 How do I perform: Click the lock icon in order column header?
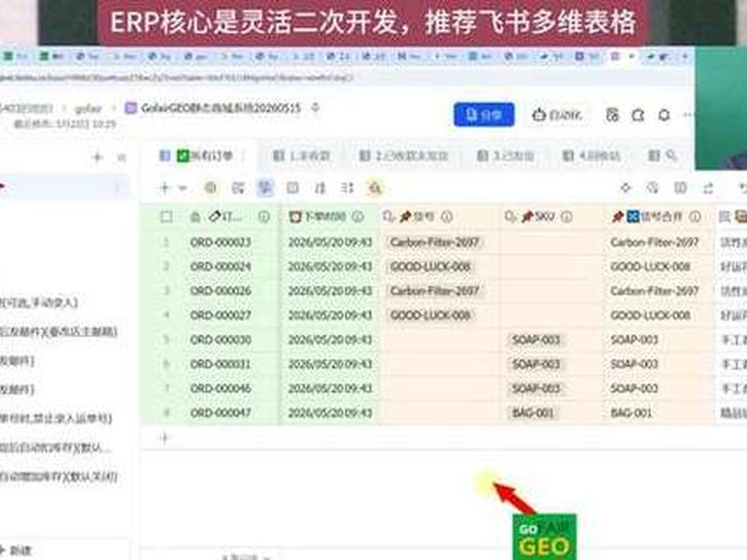pyautogui.click(x=195, y=217)
